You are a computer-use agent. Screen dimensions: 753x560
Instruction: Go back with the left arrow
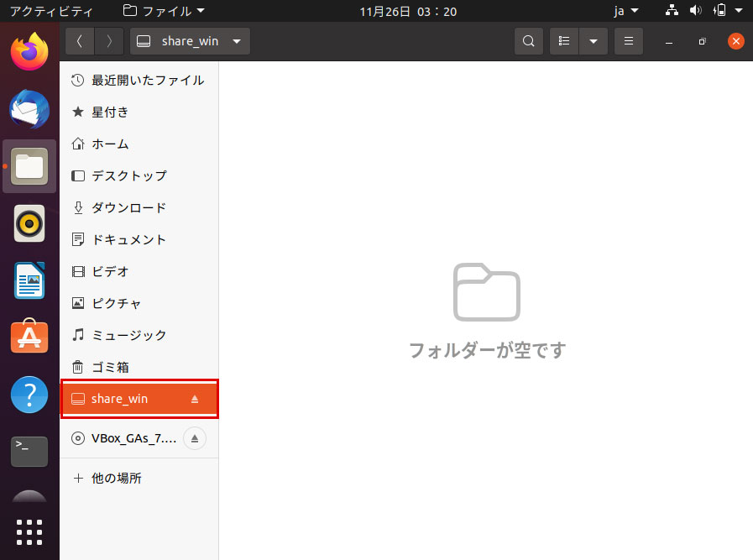pos(80,41)
